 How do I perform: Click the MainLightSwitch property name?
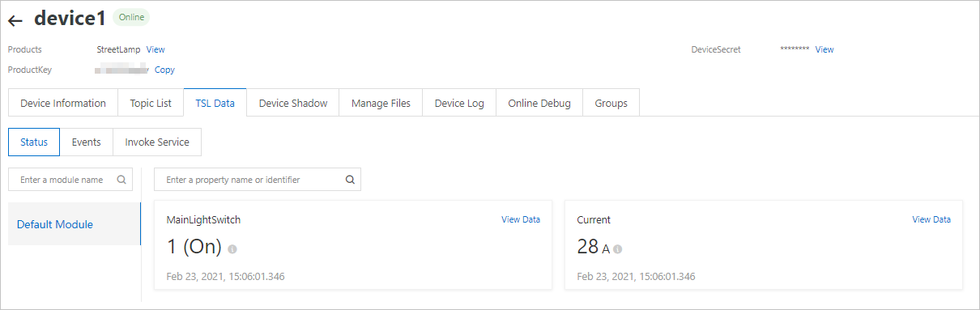point(203,219)
